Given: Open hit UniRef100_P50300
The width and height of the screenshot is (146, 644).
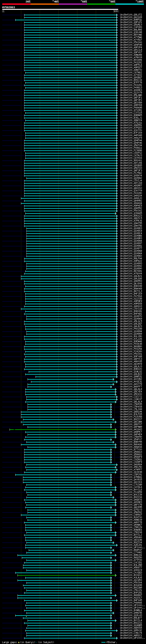Looking at the screenshot, I should 131,42.
